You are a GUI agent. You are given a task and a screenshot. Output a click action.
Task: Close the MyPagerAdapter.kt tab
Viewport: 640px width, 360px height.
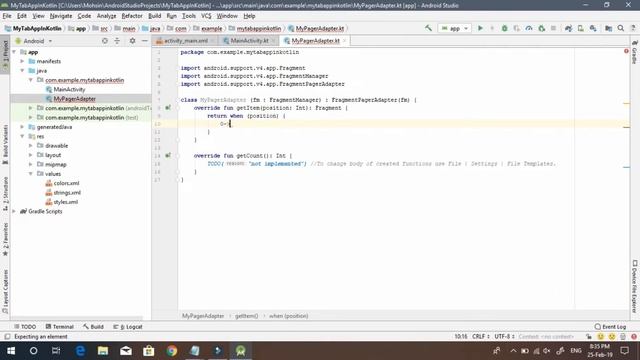344,41
